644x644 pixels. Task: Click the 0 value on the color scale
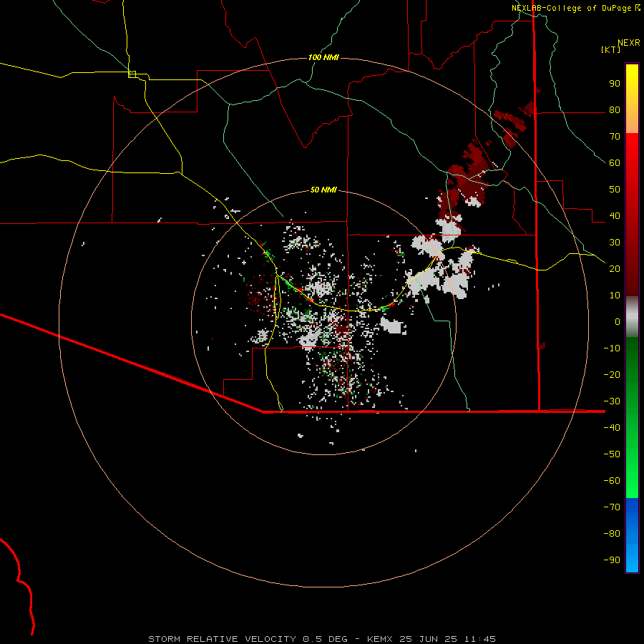click(618, 322)
